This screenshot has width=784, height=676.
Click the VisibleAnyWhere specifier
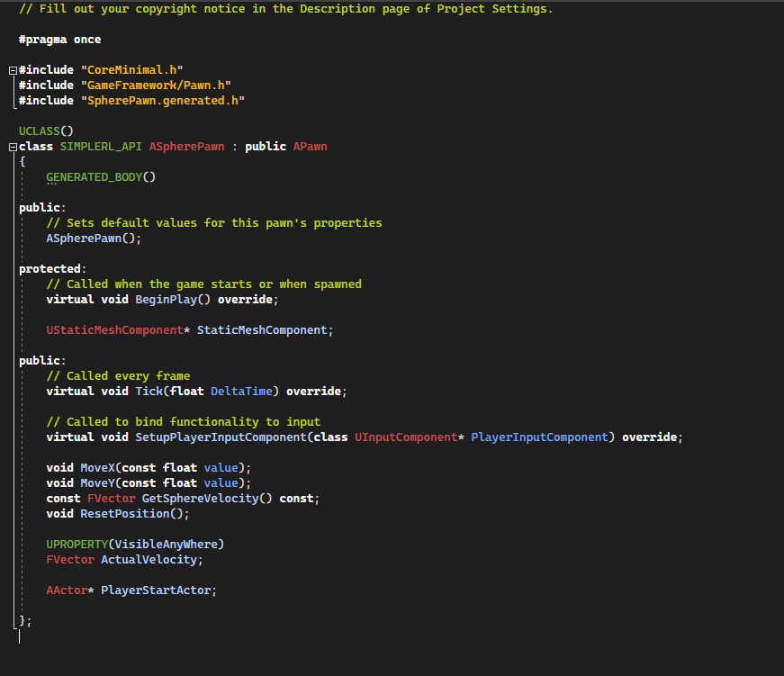click(166, 544)
